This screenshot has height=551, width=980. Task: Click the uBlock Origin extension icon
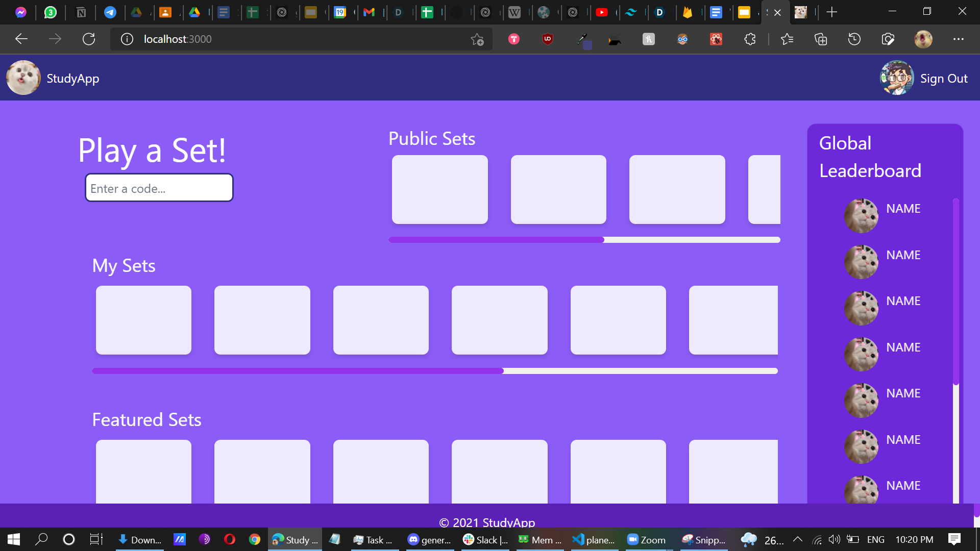point(548,39)
